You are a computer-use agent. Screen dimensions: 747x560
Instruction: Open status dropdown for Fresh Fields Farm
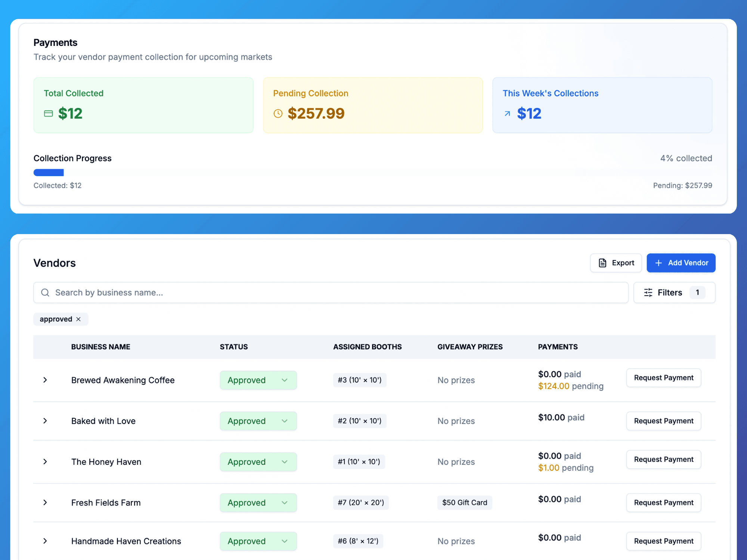coord(258,503)
